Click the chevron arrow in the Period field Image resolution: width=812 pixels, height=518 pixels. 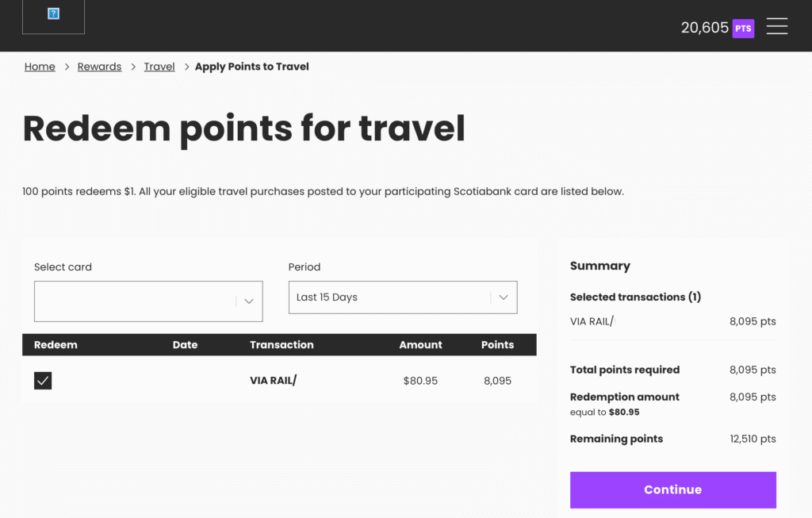pos(502,297)
